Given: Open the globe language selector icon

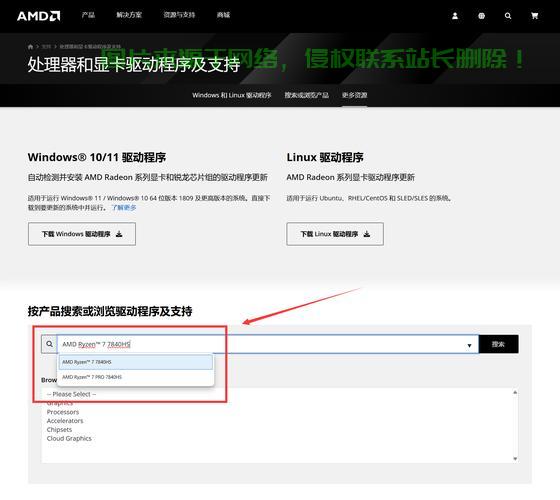Looking at the screenshot, I should [481, 16].
